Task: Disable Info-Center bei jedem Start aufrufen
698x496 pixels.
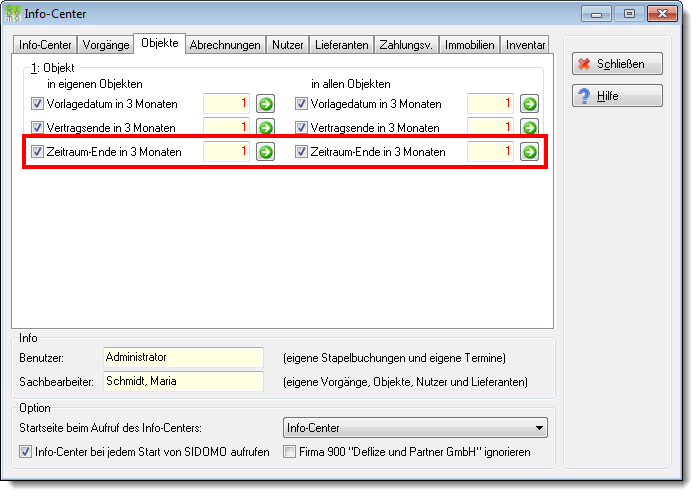Action: pos(25,452)
